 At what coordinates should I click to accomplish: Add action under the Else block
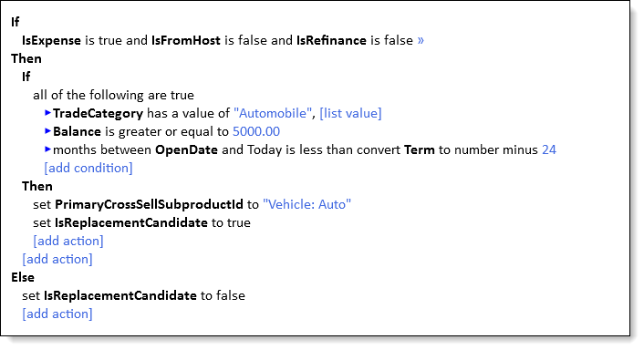click(57, 314)
